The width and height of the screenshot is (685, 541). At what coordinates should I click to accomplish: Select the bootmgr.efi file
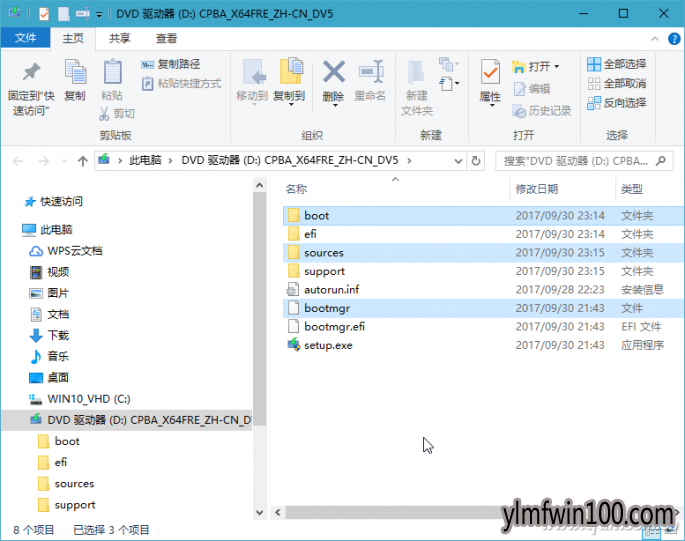(483, 326)
